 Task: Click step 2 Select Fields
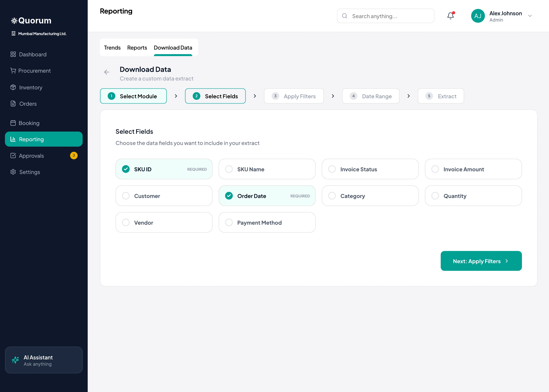tap(215, 96)
